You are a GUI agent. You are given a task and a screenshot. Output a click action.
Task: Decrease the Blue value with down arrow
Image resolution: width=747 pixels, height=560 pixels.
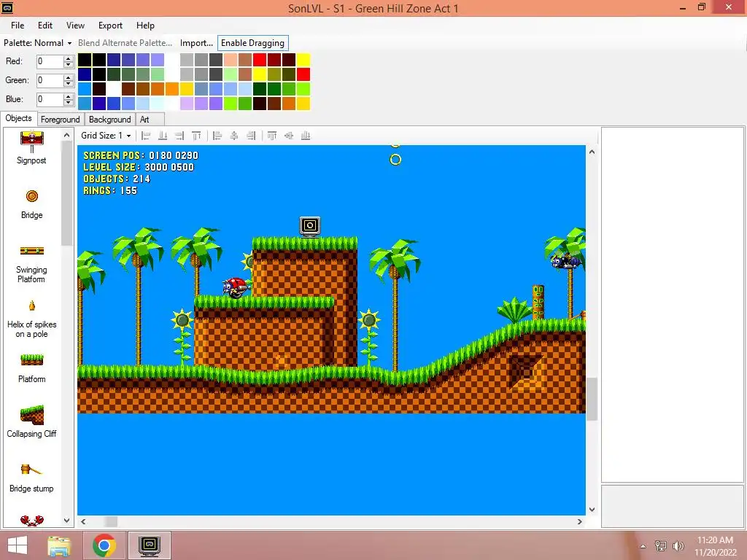pyautogui.click(x=69, y=102)
